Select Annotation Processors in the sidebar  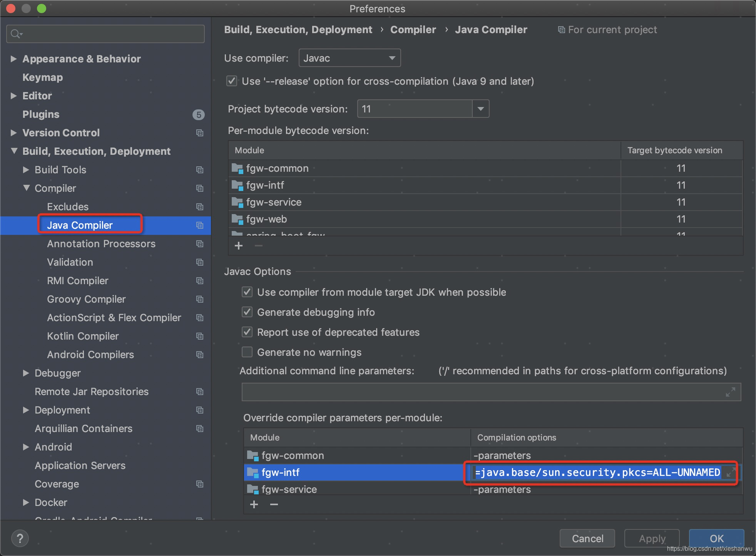coord(101,244)
